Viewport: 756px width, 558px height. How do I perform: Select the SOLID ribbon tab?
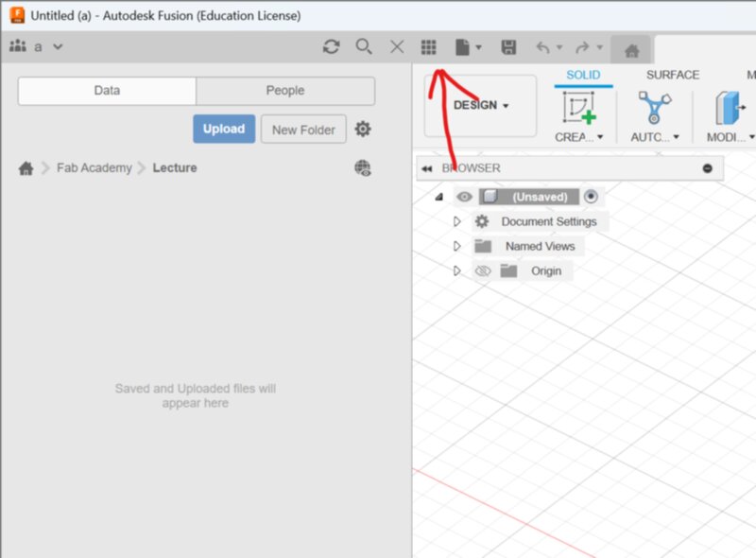583,76
